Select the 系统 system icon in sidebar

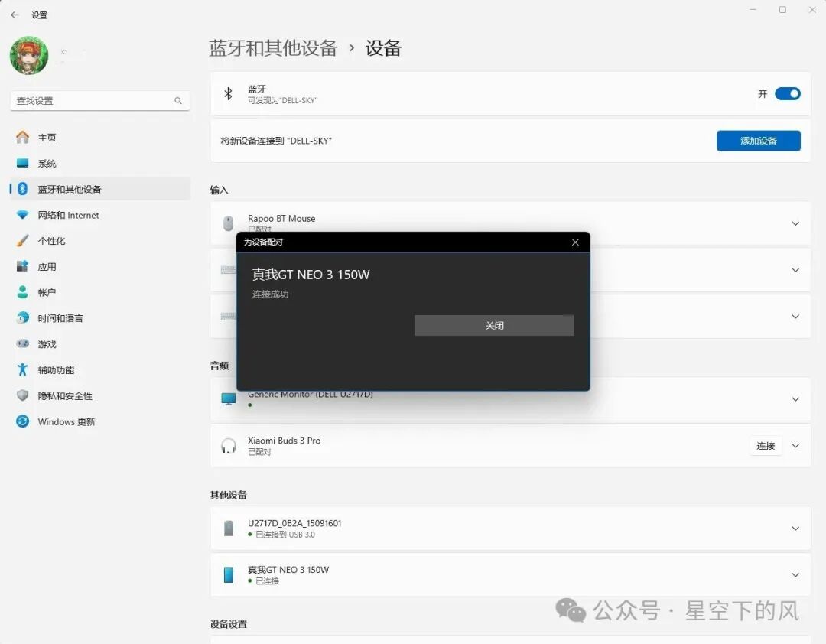pyautogui.click(x=23, y=164)
